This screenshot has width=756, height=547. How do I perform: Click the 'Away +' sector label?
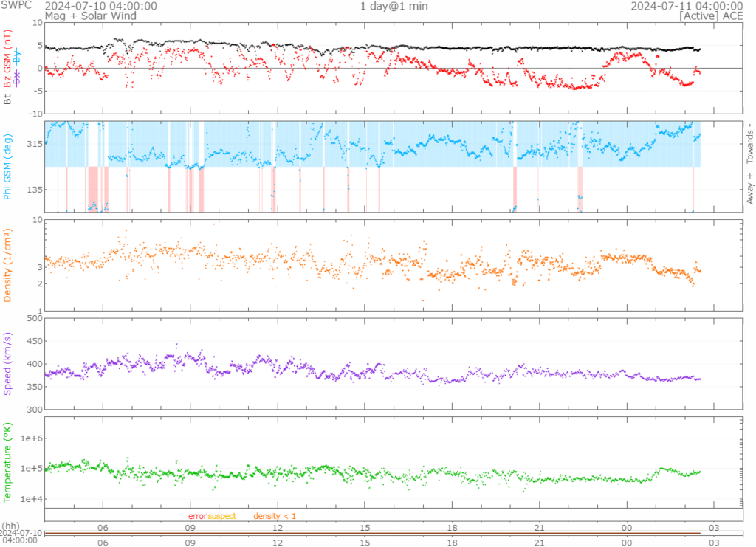[750, 188]
